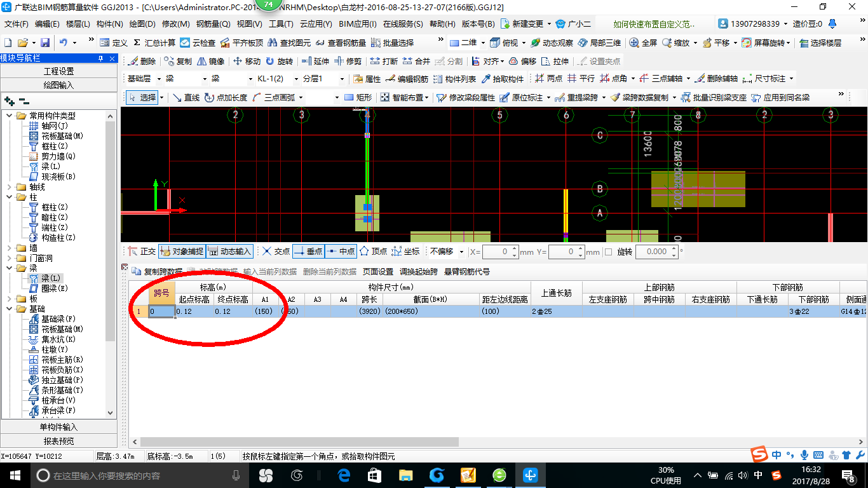Expand 轴线 tree node
This screenshot has height=488, width=868.
click(x=9, y=187)
